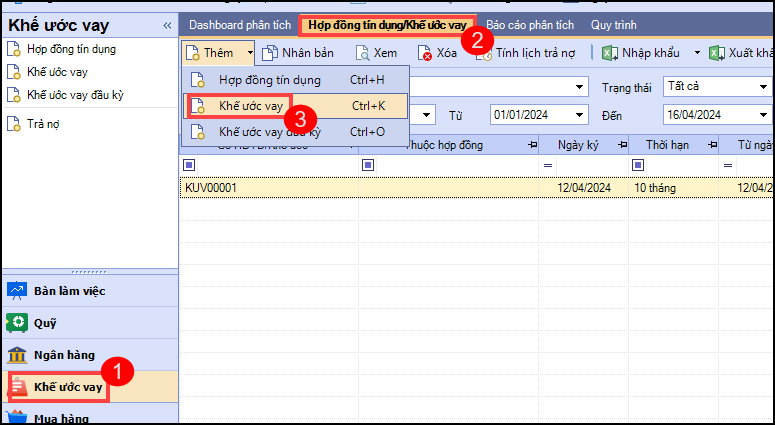The width and height of the screenshot is (775, 425).
Task: Click the Nhân bản duplicate icon
Action: (x=269, y=53)
